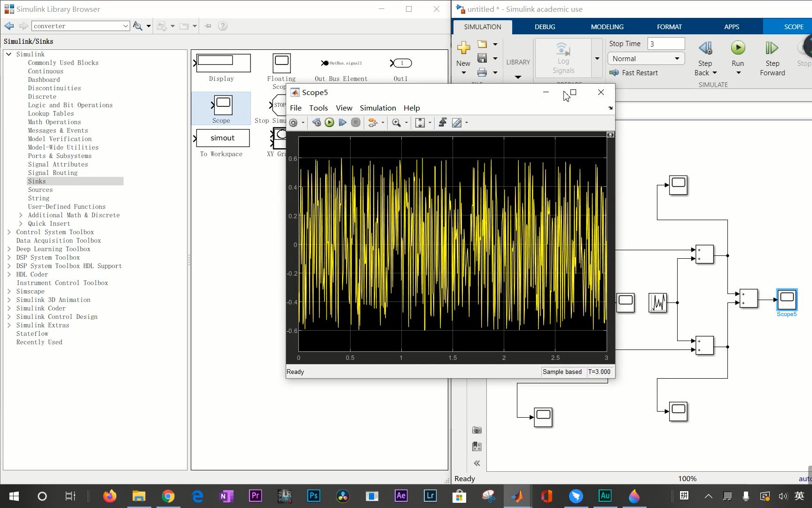Select Scope block in Library Browser

pos(221,109)
